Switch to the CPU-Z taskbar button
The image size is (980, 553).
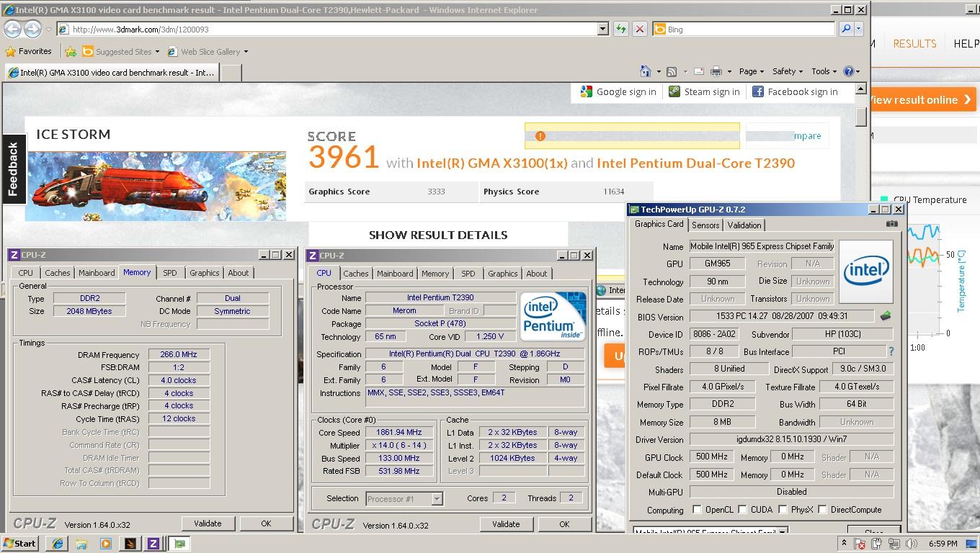tap(153, 544)
